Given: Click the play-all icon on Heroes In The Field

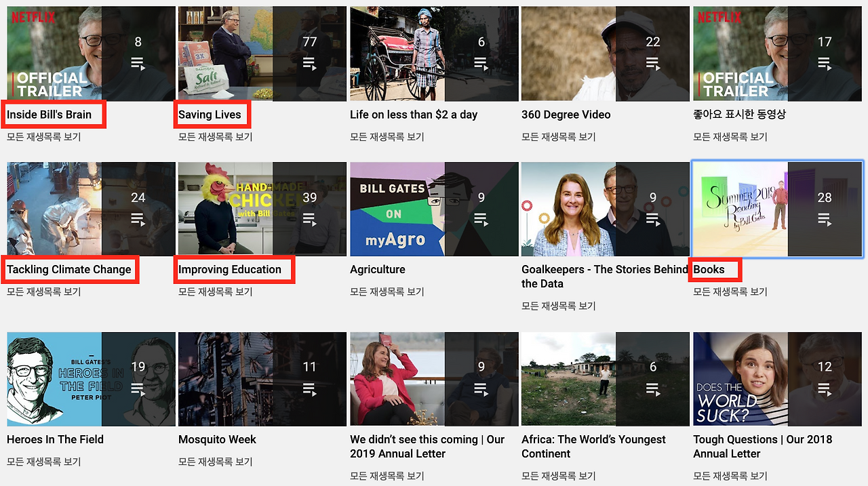Looking at the screenshot, I should pos(138,389).
